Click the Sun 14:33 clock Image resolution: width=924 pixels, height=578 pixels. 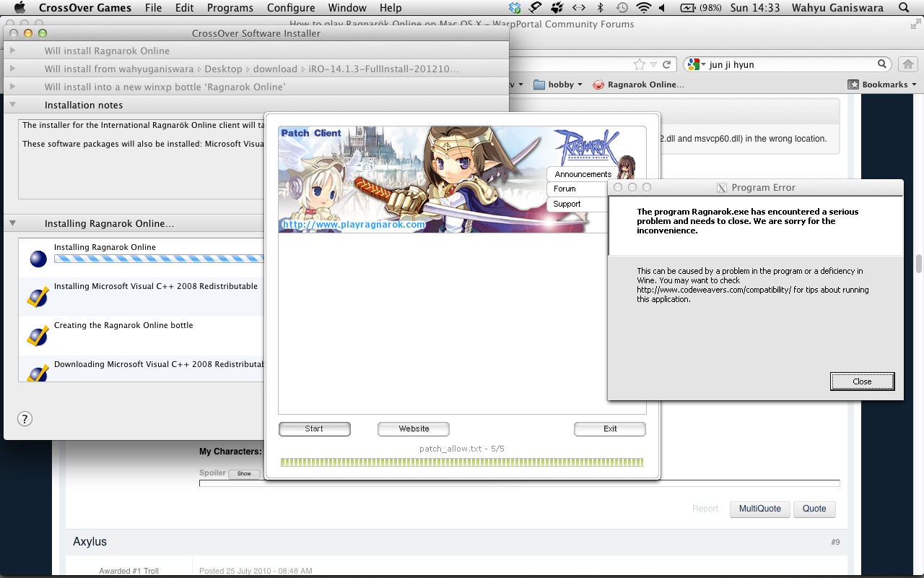pyautogui.click(x=754, y=8)
